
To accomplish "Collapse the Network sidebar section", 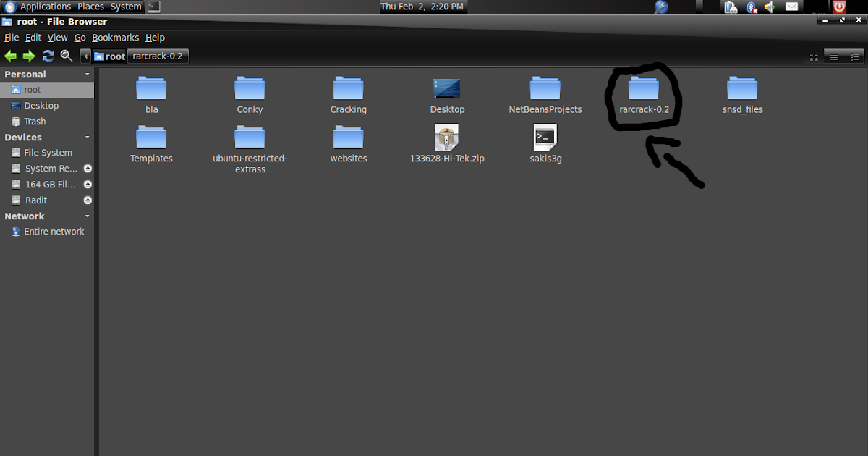I will (x=88, y=216).
